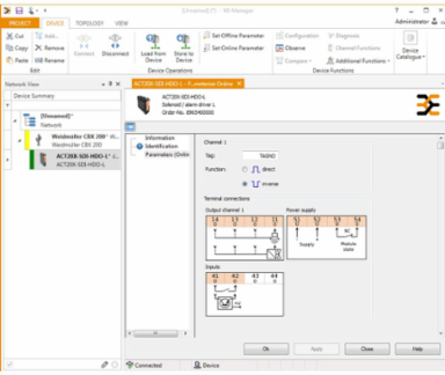Image resolution: width=445 pixels, height=375 pixels.
Task: Select Identification in navigation tree
Action: tap(161, 146)
